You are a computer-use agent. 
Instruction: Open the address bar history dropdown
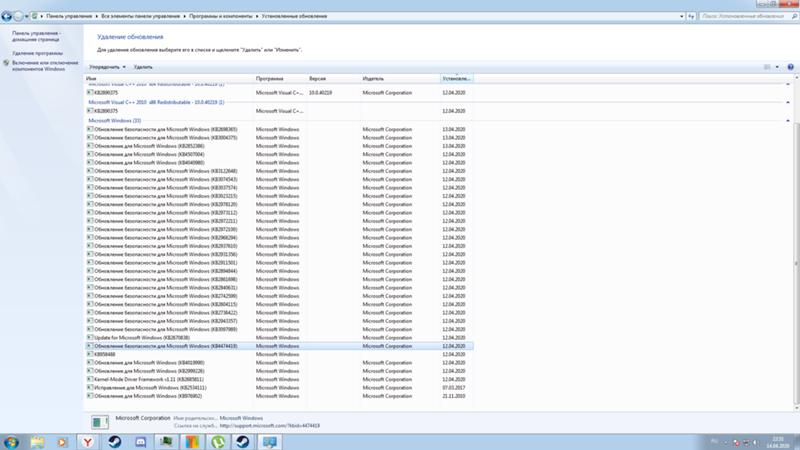pos(682,16)
